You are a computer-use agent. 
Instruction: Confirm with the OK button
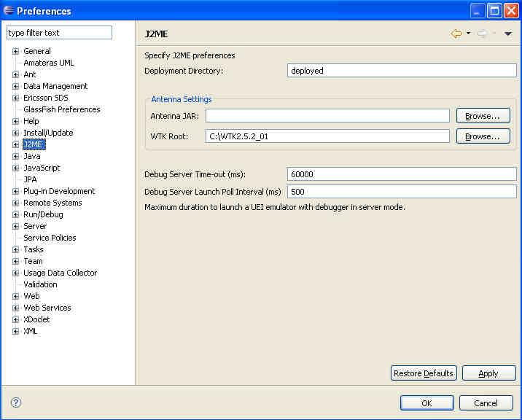pyautogui.click(x=426, y=403)
